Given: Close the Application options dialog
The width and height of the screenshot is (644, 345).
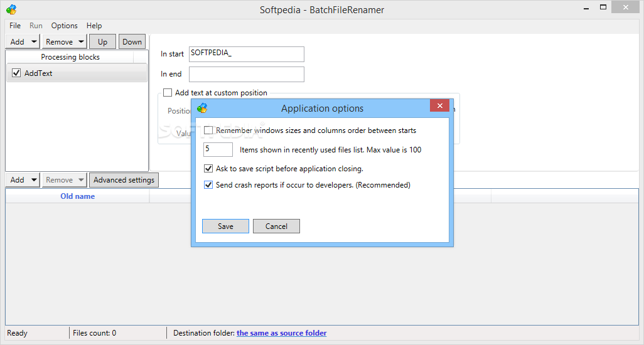Looking at the screenshot, I should coord(439,105).
